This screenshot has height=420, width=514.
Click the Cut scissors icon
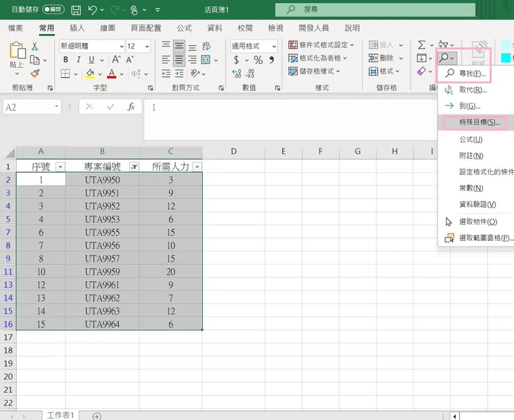pos(35,46)
